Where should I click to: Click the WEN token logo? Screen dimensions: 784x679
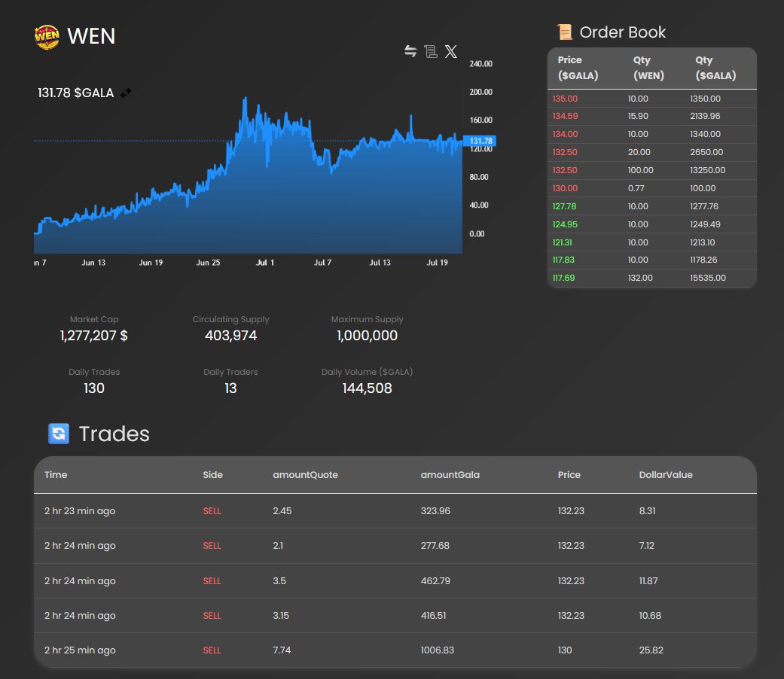point(47,37)
